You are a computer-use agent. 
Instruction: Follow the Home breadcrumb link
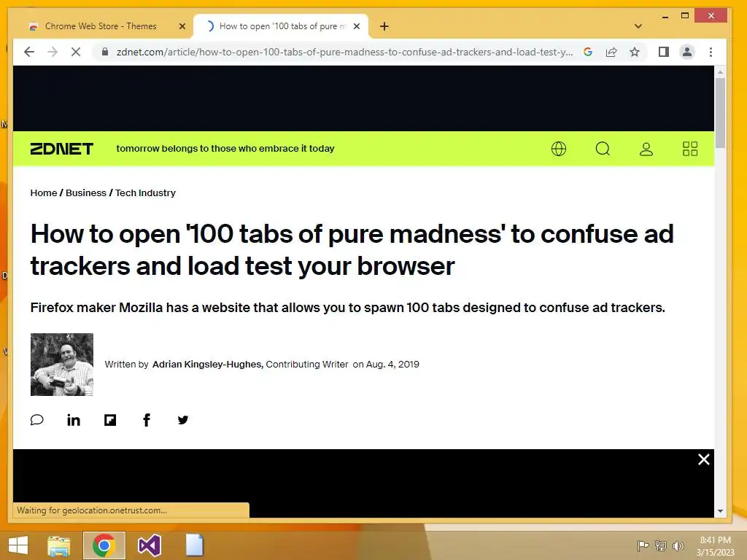tap(44, 192)
